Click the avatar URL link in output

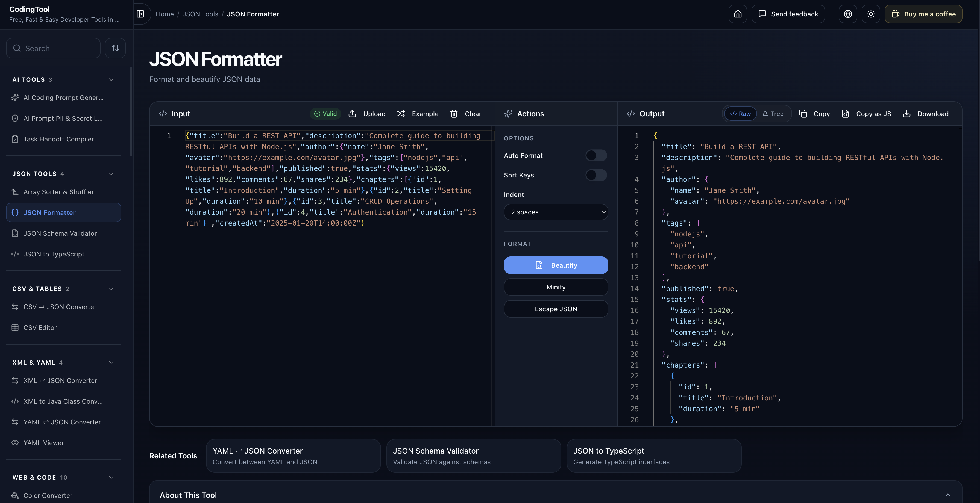pyautogui.click(x=781, y=201)
